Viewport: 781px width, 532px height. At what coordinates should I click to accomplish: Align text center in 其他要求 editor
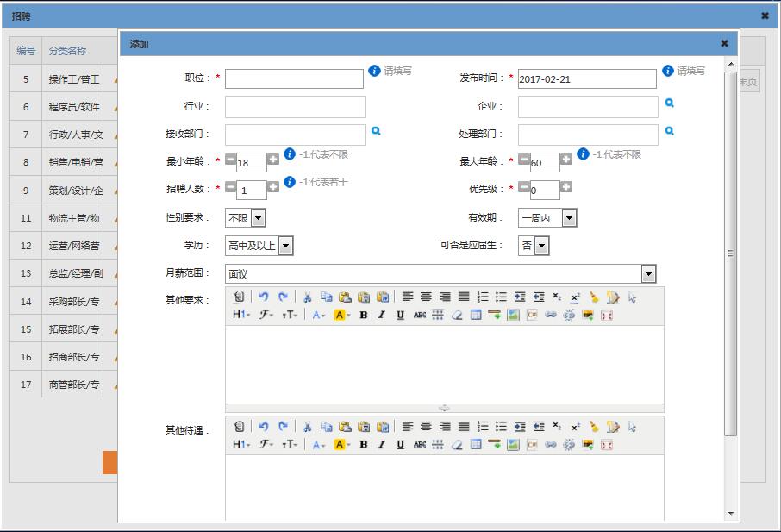click(x=426, y=297)
